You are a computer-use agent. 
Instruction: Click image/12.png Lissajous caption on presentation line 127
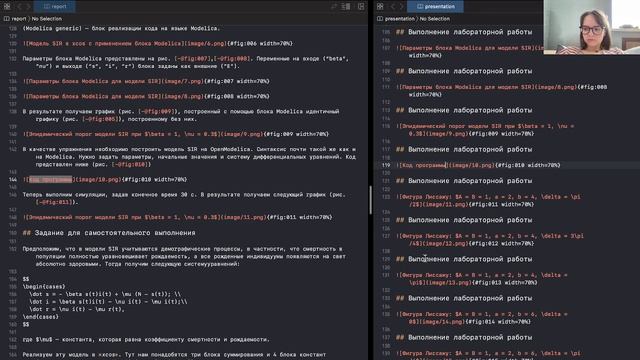click(x=490, y=240)
